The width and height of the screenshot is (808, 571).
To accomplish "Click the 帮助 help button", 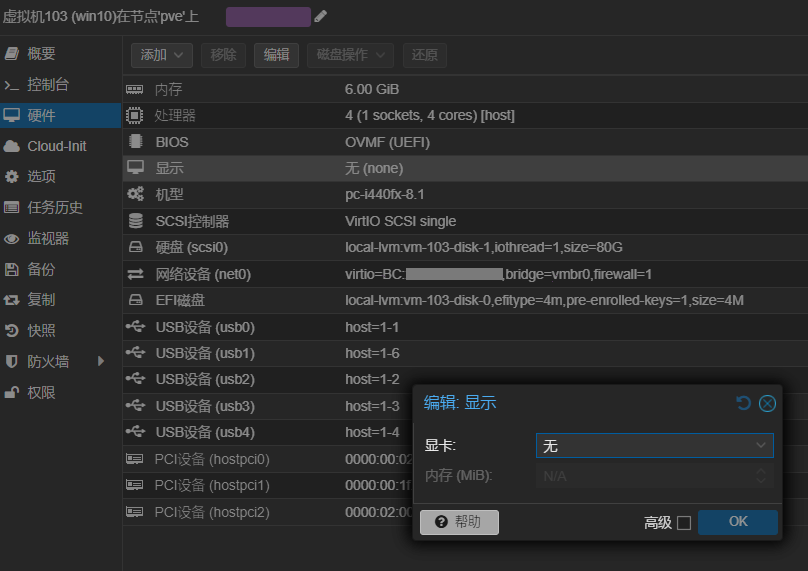I will tap(459, 522).
